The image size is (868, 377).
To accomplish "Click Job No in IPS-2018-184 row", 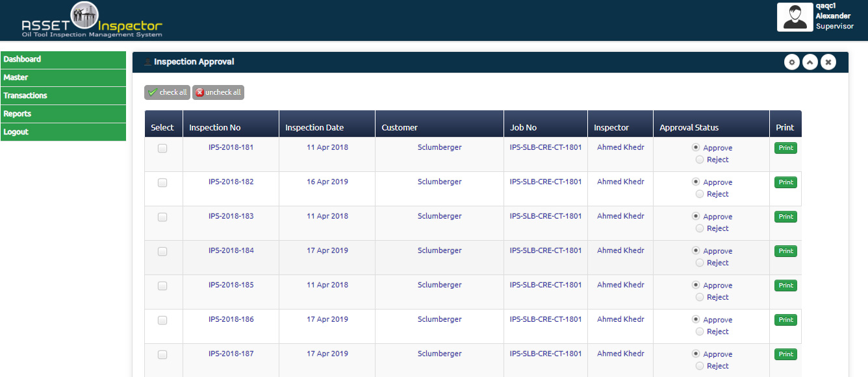I will [546, 250].
